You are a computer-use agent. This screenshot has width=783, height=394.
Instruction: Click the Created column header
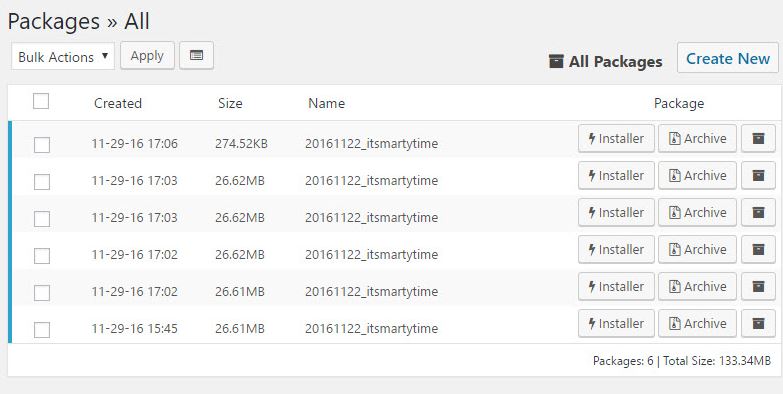[118, 103]
